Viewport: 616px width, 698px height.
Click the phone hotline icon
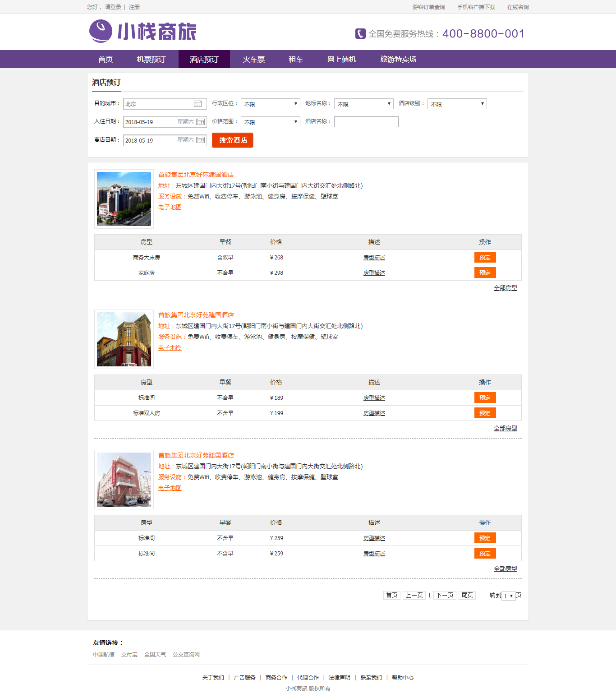[x=360, y=34]
